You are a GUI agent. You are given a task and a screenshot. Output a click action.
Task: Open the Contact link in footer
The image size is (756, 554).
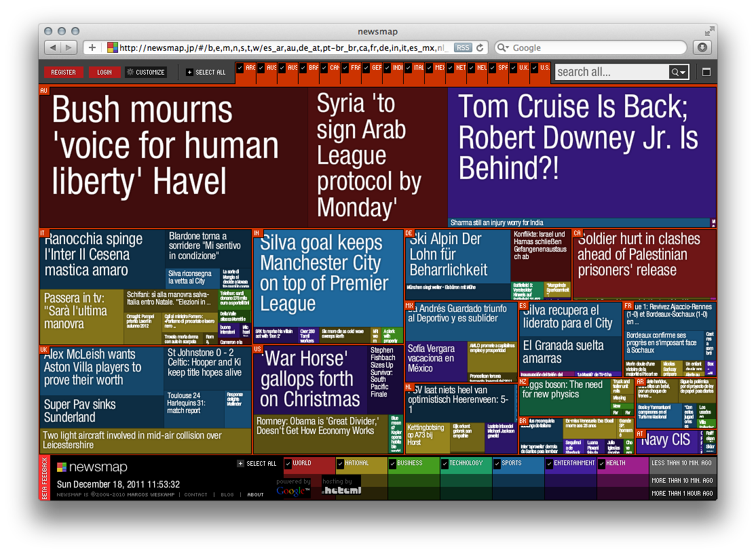pyautogui.click(x=196, y=494)
